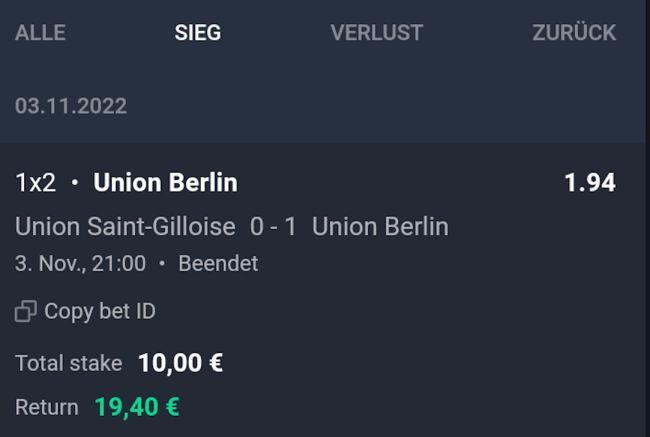Viewport: 650px width, 437px height.
Task: Switch to the ALLE tab
Action: pos(40,33)
